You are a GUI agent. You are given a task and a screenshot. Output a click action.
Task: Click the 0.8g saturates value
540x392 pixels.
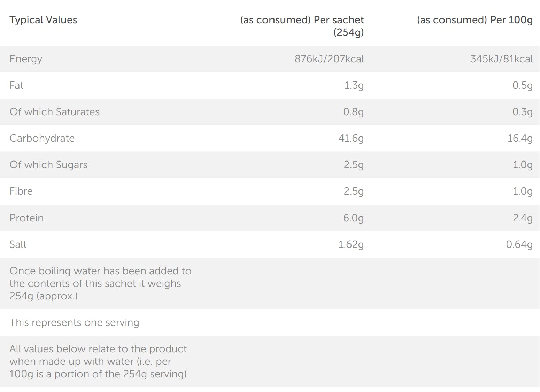click(353, 112)
